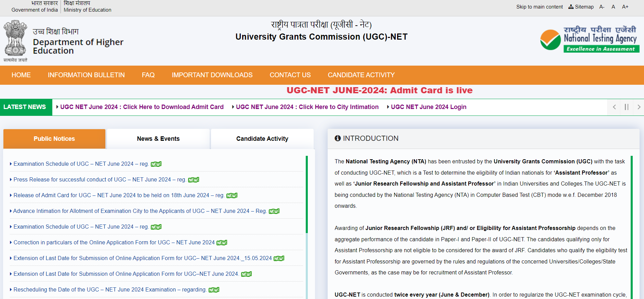Image resolution: width=644 pixels, height=299 pixels.
Task: Open Extension of Last Date notice dated 15.05.2024
Action: tap(143, 258)
